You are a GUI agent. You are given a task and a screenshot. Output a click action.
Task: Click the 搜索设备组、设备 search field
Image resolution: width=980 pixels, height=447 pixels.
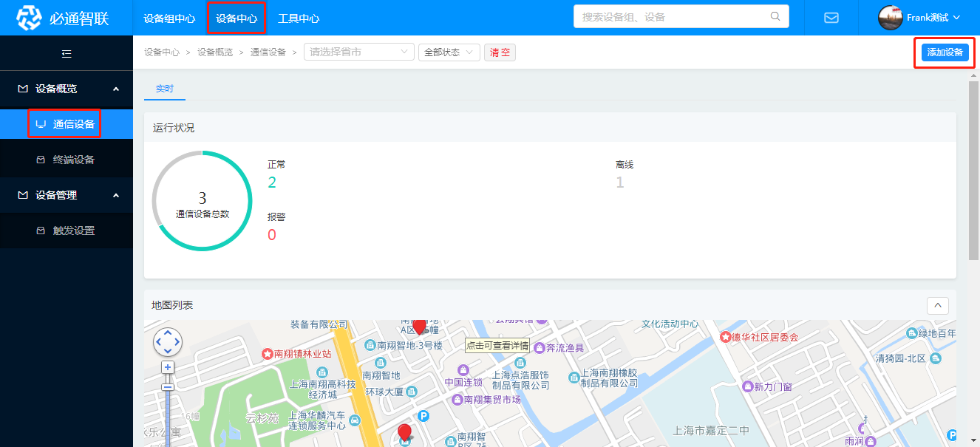click(x=671, y=16)
